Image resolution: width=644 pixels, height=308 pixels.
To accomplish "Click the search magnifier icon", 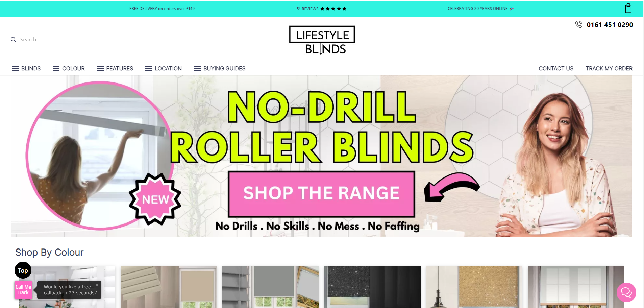I will coord(14,40).
